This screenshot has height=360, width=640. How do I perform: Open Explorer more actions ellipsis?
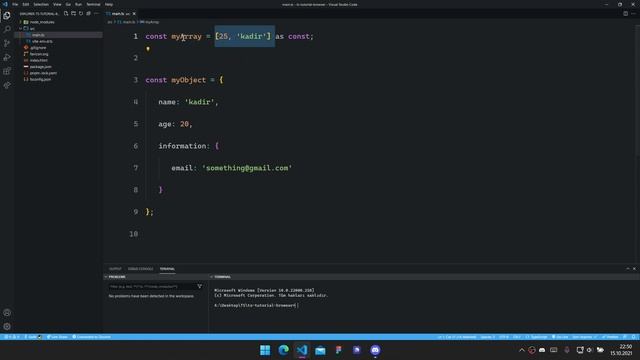[x=97, y=13]
